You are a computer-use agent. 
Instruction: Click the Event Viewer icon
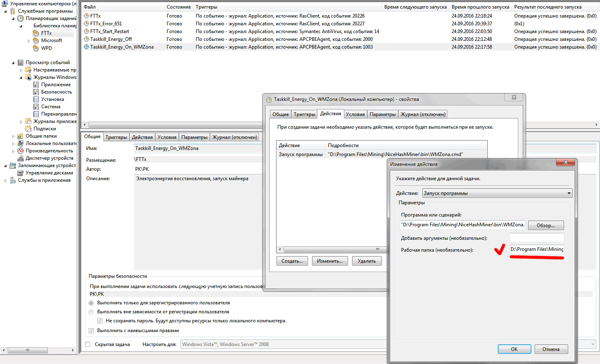click(20, 63)
